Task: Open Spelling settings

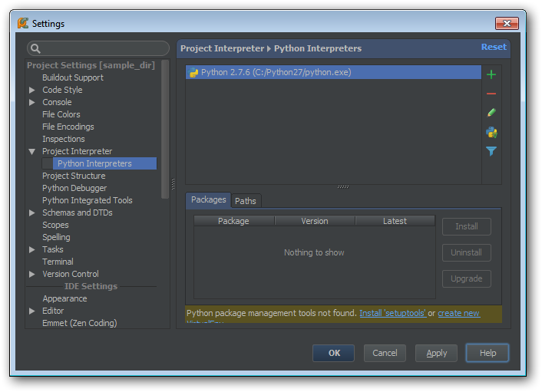Action: point(56,237)
